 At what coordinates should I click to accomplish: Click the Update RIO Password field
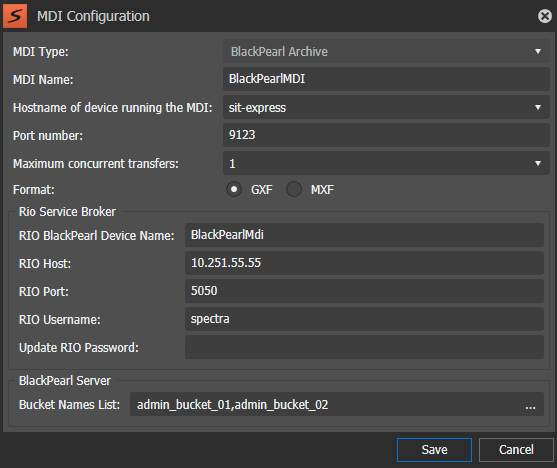point(364,347)
